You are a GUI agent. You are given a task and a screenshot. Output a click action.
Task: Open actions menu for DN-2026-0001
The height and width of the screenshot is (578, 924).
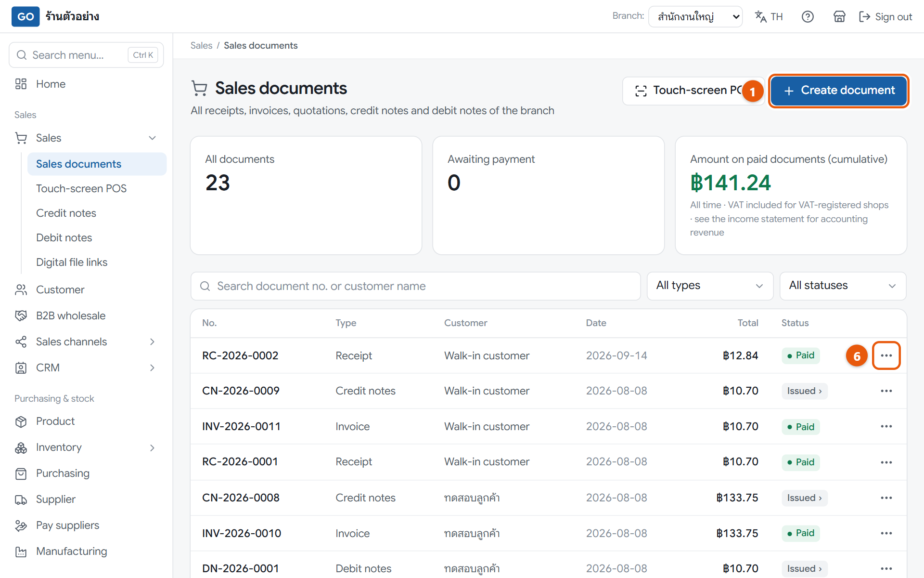pyautogui.click(x=886, y=568)
